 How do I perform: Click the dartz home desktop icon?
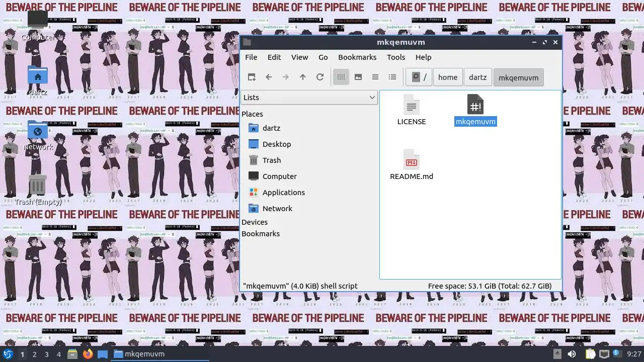(x=38, y=75)
